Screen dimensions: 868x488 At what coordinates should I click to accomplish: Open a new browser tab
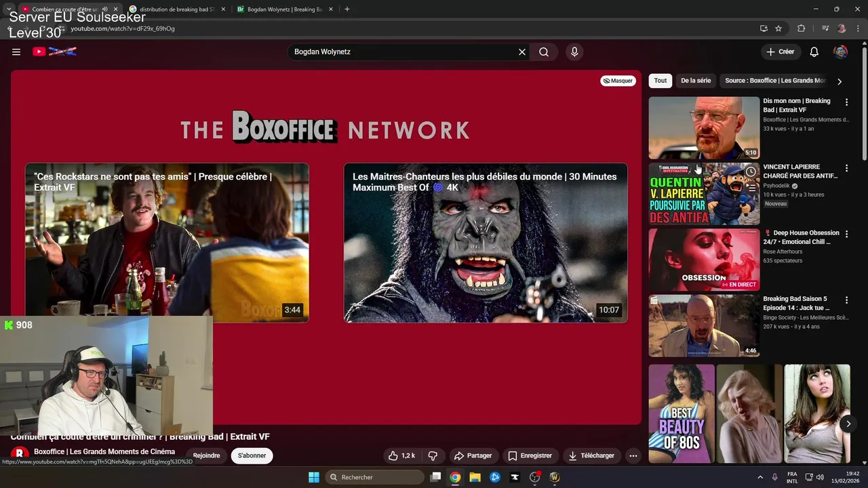(347, 9)
